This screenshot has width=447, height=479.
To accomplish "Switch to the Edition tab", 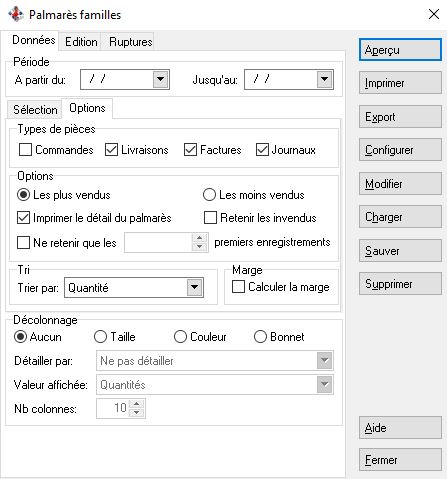I will click(x=81, y=42).
